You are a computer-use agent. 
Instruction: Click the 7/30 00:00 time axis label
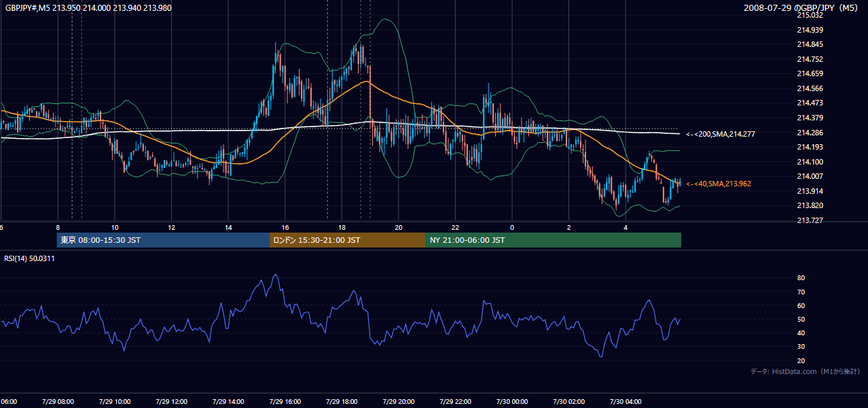click(x=511, y=401)
